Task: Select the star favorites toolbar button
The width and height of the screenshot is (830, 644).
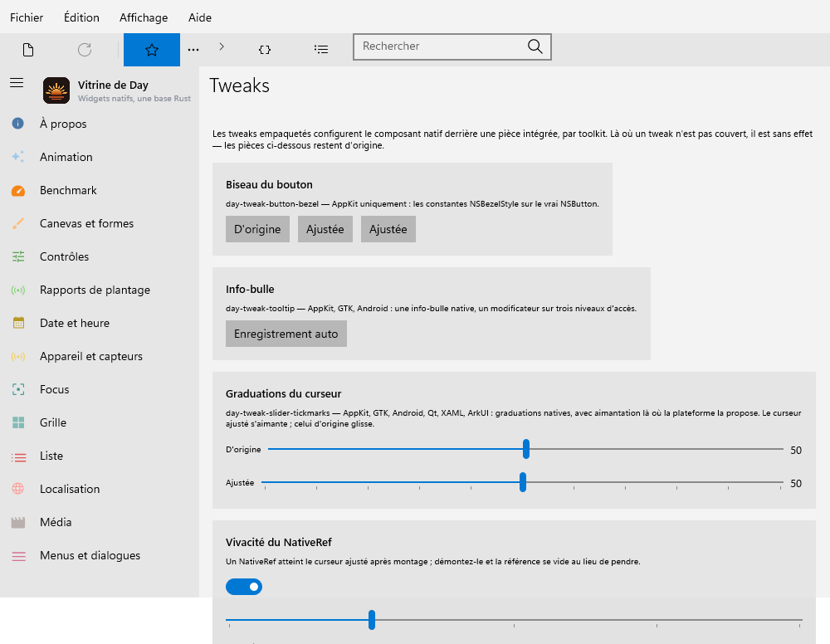Action: [x=152, y=50]
